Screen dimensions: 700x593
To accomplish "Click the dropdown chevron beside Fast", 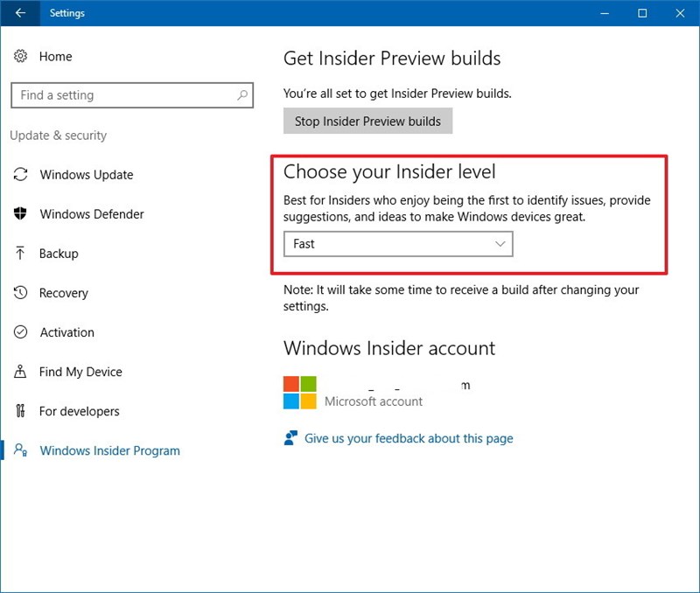I will tap(499, 244).
